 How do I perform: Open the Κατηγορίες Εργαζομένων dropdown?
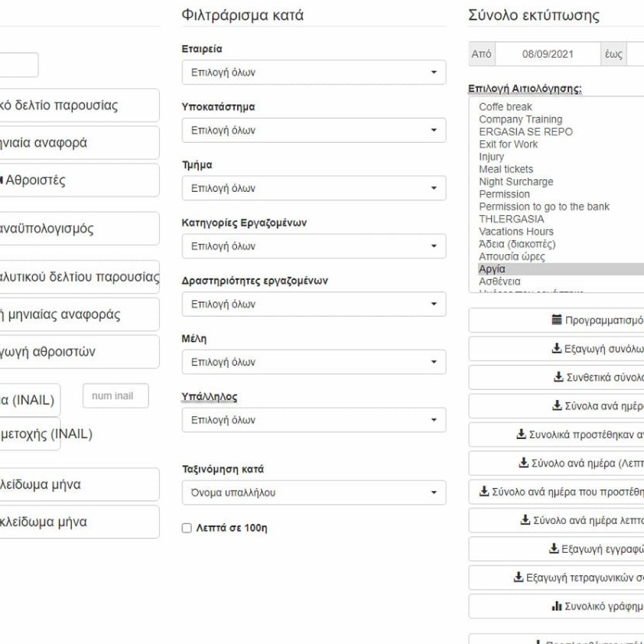314,246
